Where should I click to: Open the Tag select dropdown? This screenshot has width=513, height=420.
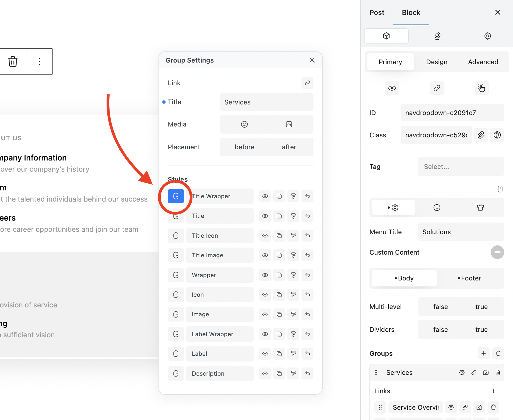click(461, 166)
